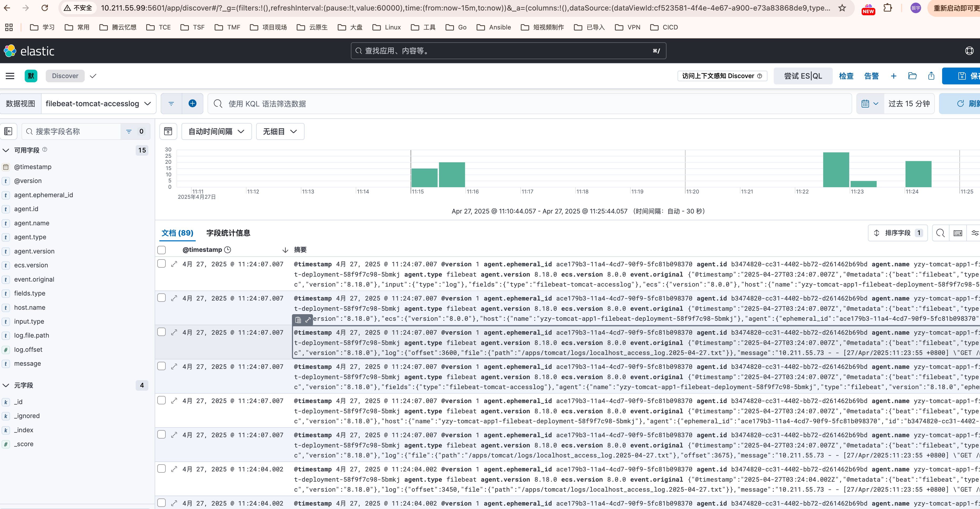
Task: Switch to the field statistics tab
Action: tap(228, 233)
